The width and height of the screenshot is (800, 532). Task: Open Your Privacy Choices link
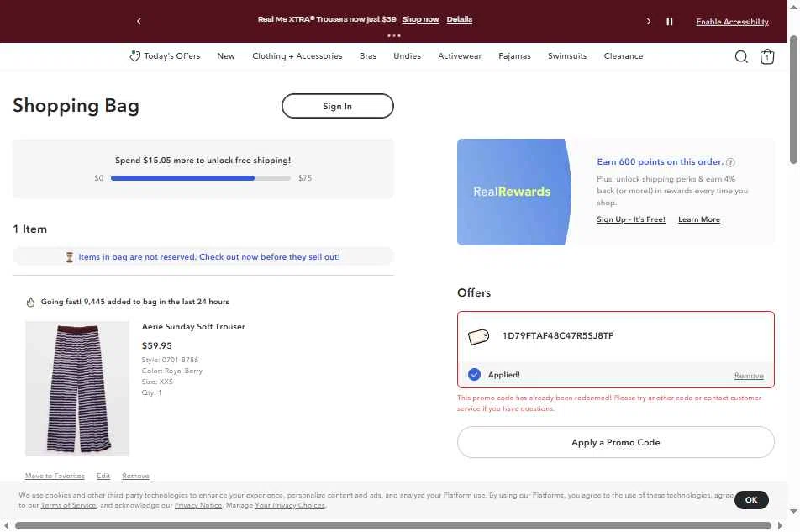pos(290,505)
